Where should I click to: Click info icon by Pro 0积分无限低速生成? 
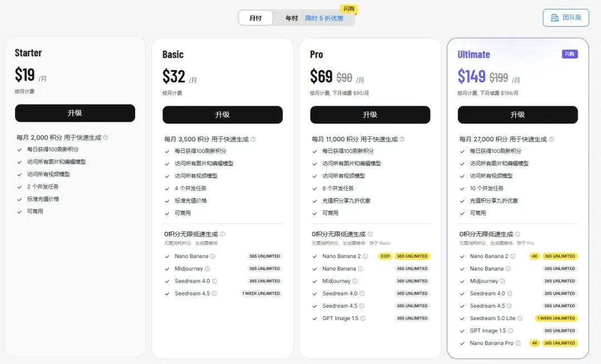point(370,234)
